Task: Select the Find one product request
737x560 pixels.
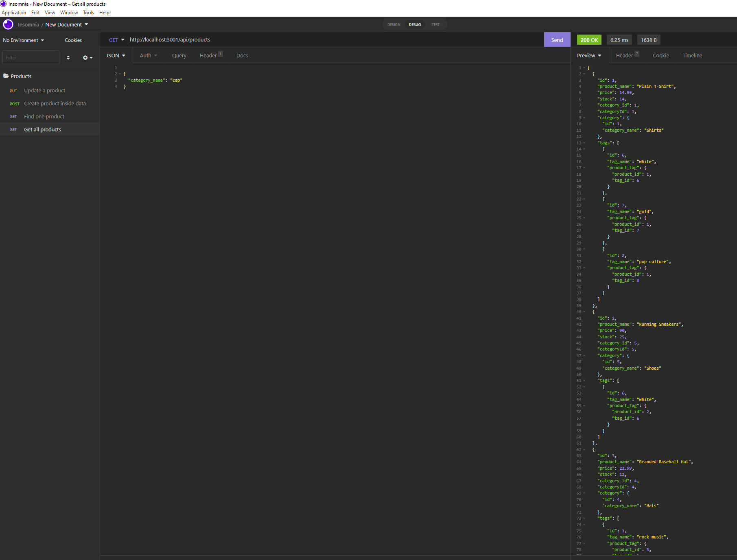Action: click(50, 117)
